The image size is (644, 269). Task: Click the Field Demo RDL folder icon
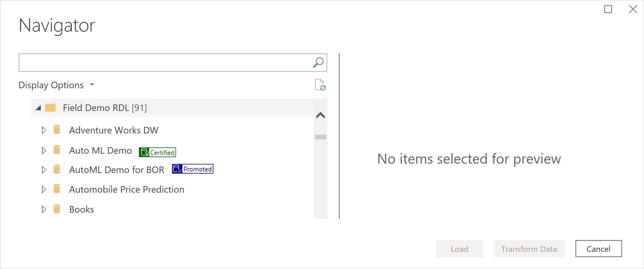51,108
